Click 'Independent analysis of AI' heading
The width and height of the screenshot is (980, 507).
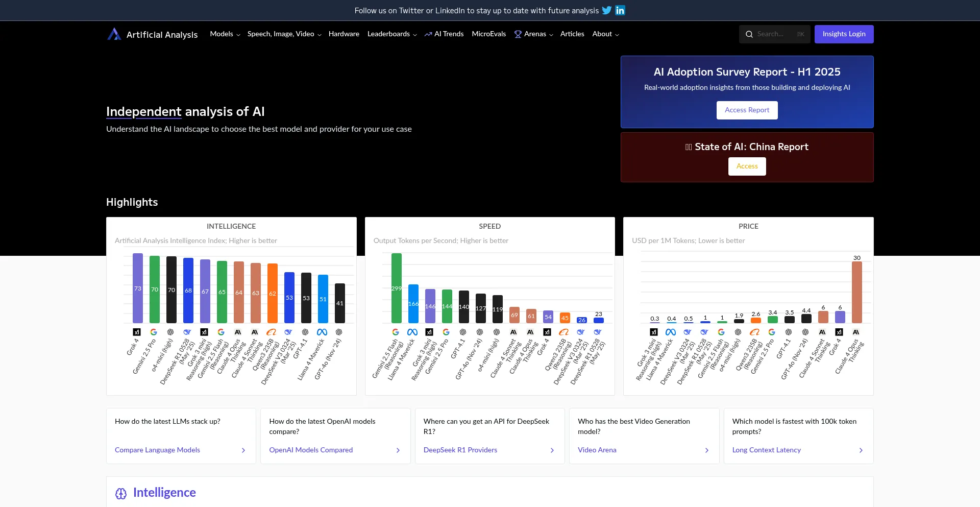185,112
